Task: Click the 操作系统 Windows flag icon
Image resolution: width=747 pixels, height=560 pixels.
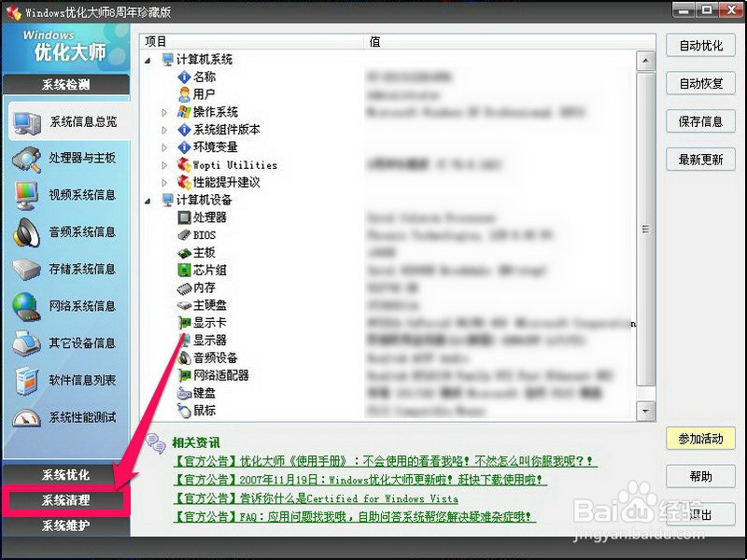Action: click(x=184, y=112)
